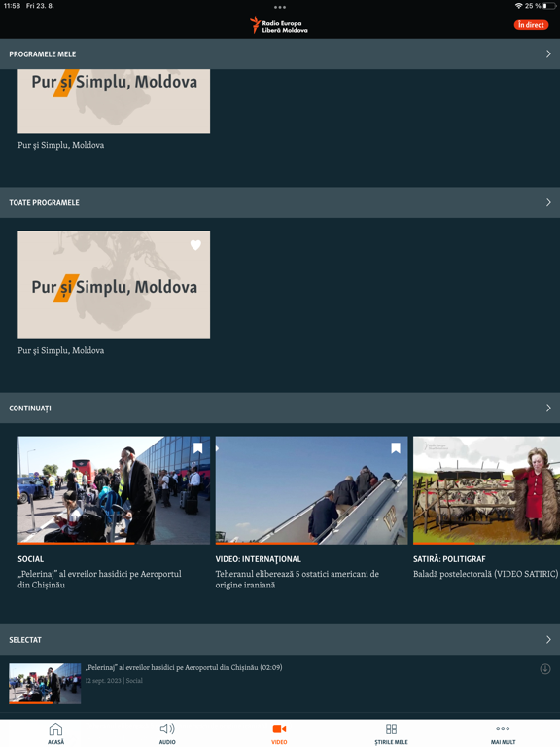Click caption under Programele mele program card

click(61, 145)
